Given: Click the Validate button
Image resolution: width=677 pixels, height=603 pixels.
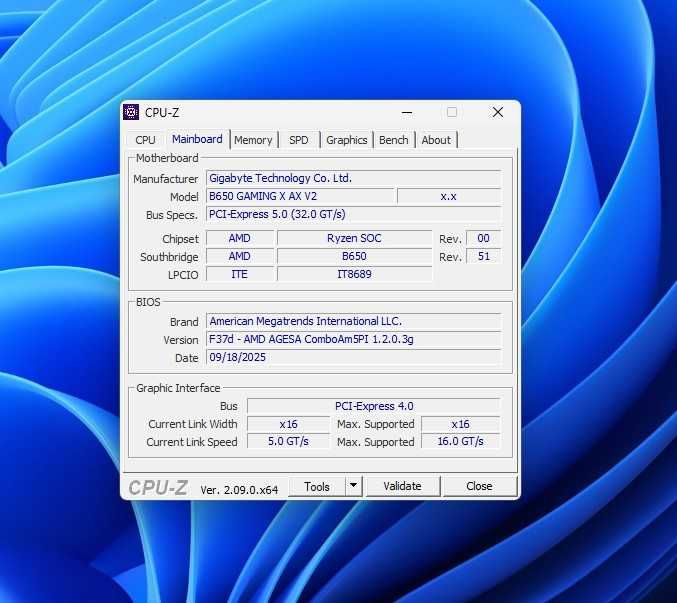Looking at the screenshot, I should (x=402, y=486).
